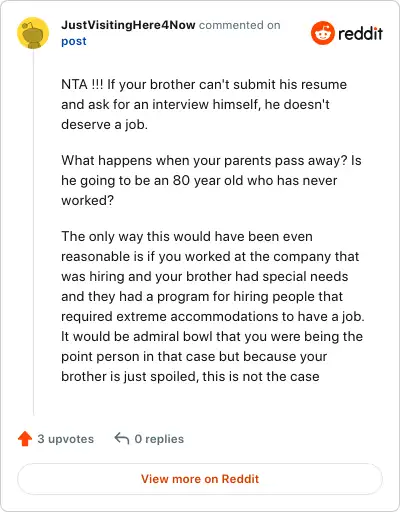The image size is (400, 512).
Task: Open the blue 'post' link
Action: tap(74, 41)
